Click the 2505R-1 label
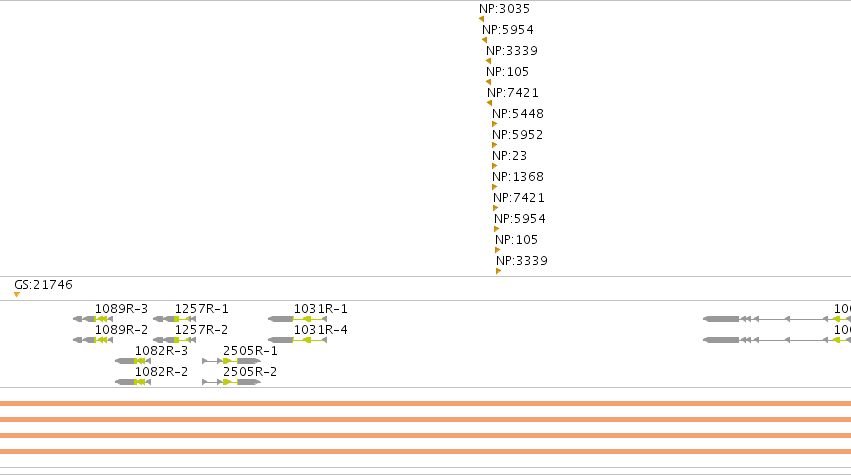The height and width of the screenshot is (475, 851). point(250,351)
